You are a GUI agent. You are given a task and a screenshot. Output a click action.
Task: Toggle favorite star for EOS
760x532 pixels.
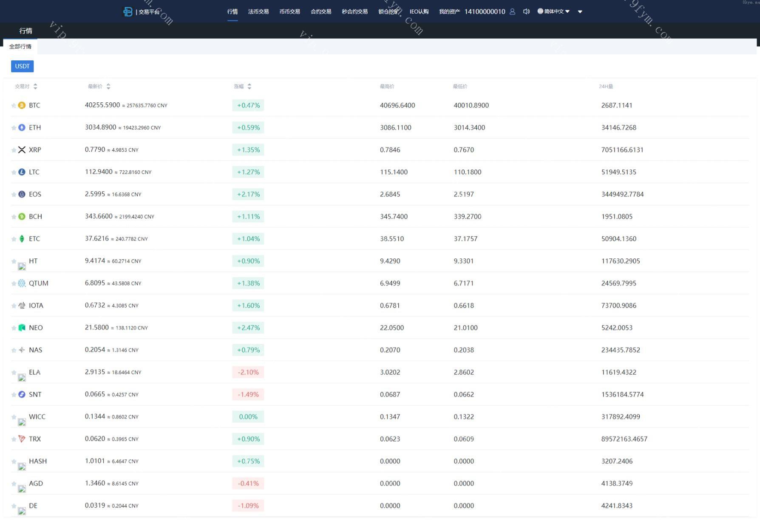click(x=14, y=195)
